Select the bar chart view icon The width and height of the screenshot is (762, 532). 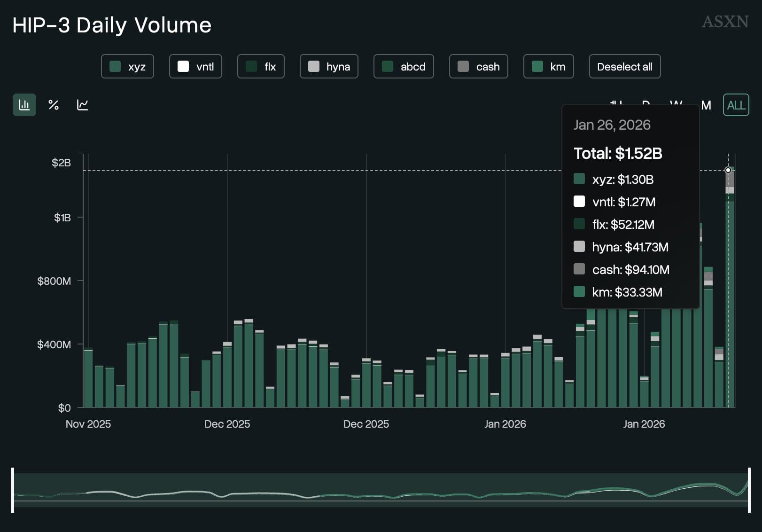point(24,105)
